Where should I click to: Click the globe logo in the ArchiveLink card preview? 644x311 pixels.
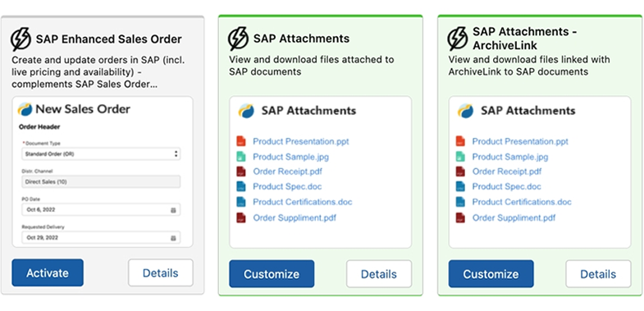[x=466, y=111]
